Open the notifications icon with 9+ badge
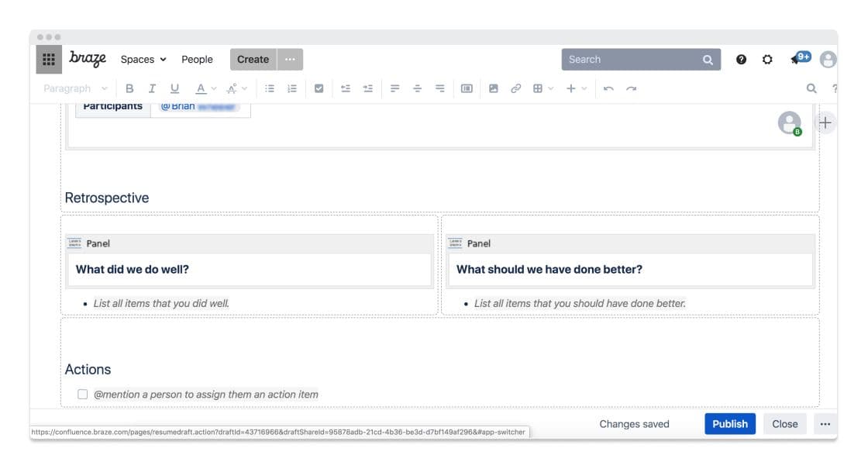The width and height of the screenshot is (868, 469). point(798,59)
